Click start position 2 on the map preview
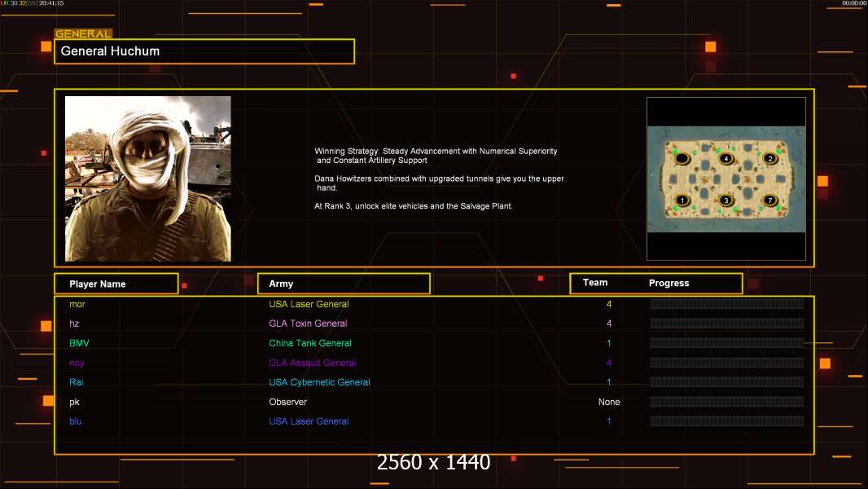Screen dimensions: 868x489 770,158
